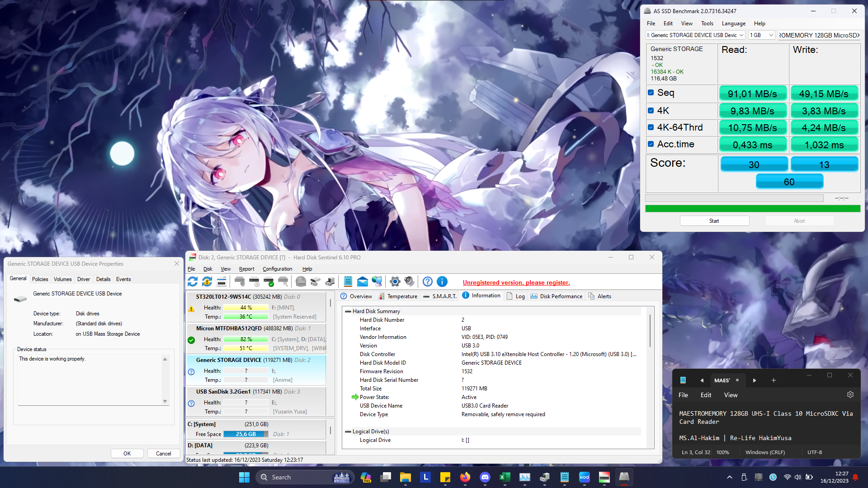This screenshot has height=488, width=868.
Task: Click the 44 % health bar of ST320LT012
Action: coord(246,308)
